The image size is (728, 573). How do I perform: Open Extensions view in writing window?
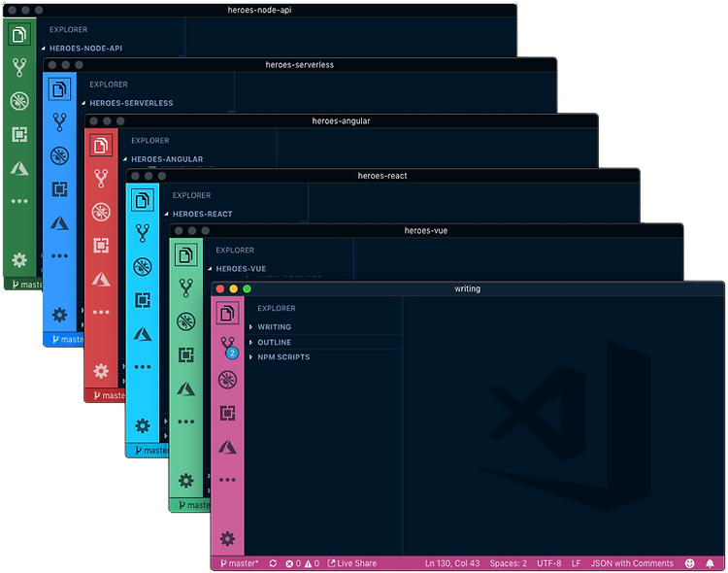[x=227, y=413]
